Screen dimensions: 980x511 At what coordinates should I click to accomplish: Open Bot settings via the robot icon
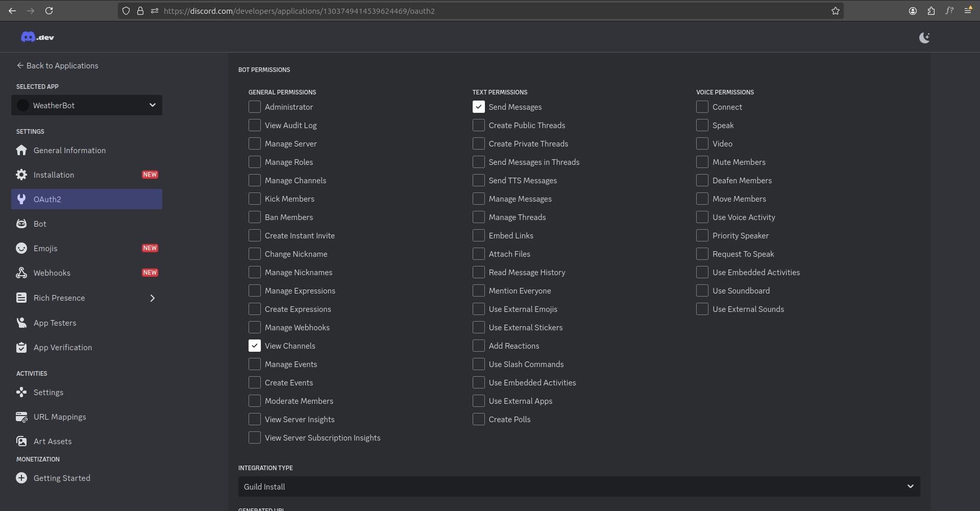click(x=21, y=224)
